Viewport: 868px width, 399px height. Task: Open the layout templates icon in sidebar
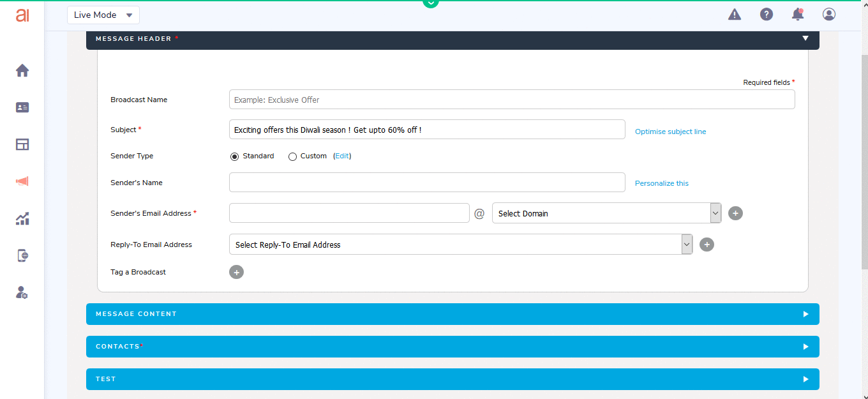point(22,144)
